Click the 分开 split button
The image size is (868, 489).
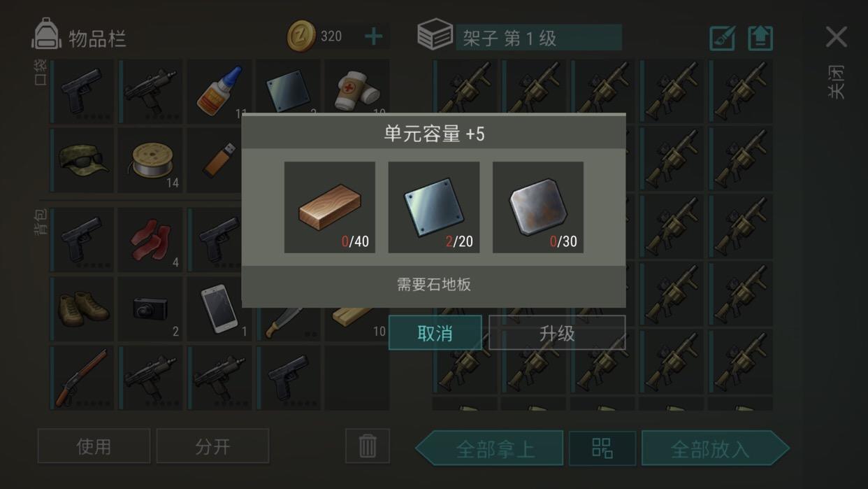[x=212, y=446]
